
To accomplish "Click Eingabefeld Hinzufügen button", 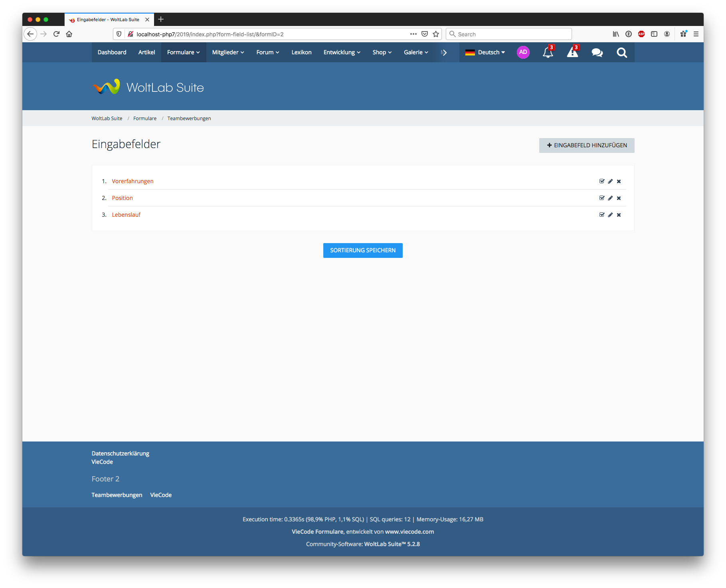I will pos(586,145).
